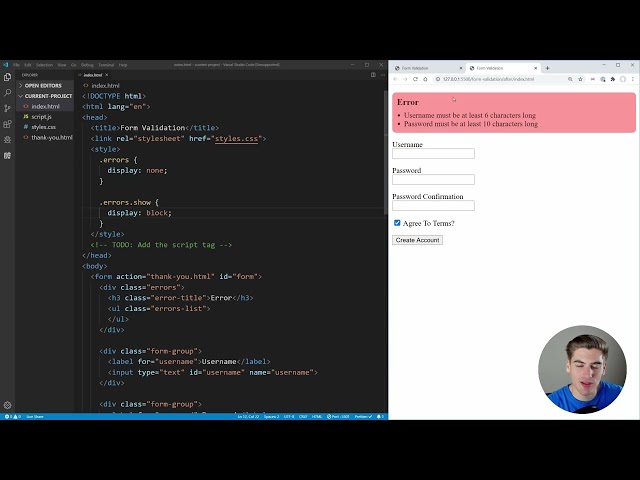Click the Chrome back arrow

tap(395, 79)
